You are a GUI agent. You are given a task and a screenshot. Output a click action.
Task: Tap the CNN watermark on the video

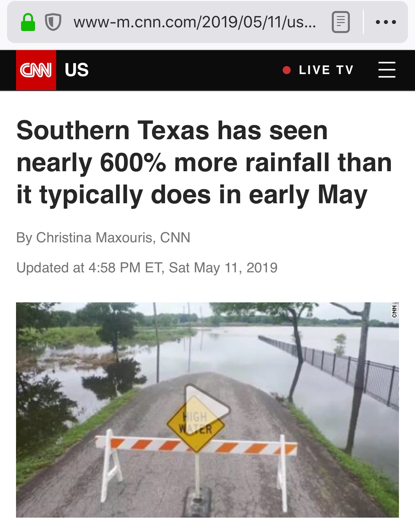coord(394,311)
